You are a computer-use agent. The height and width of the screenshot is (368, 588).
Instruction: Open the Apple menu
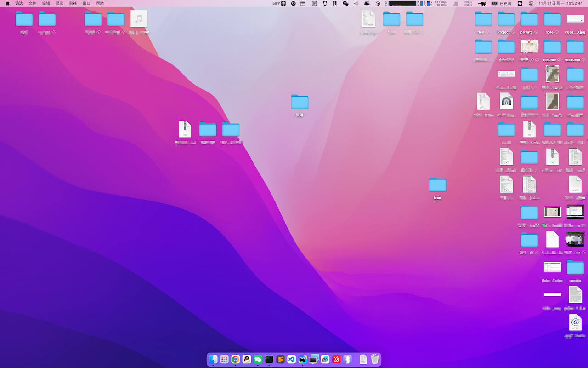(x=7, y=3)
